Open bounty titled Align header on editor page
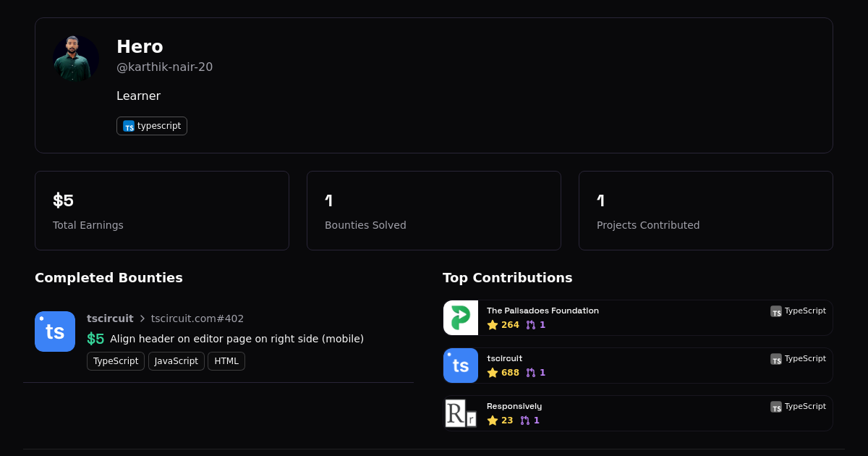 [x=237, y=339]
